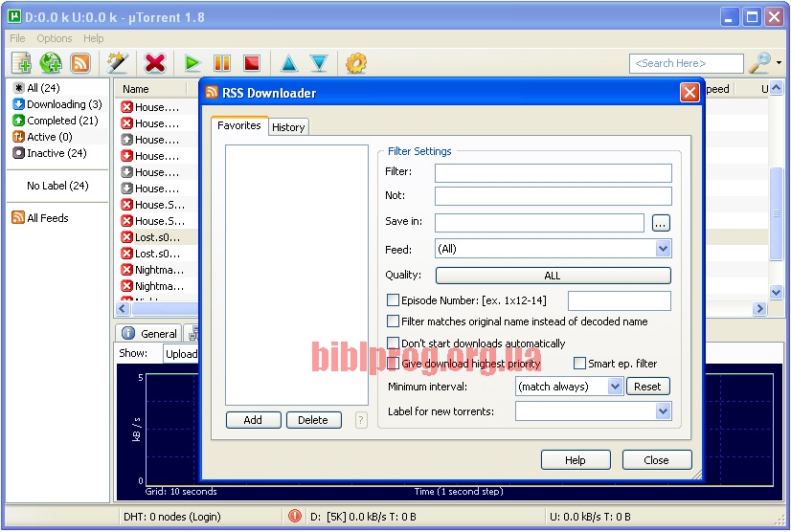
Task: Click the red X Remove torrent icon
Action: click(155, 63)
